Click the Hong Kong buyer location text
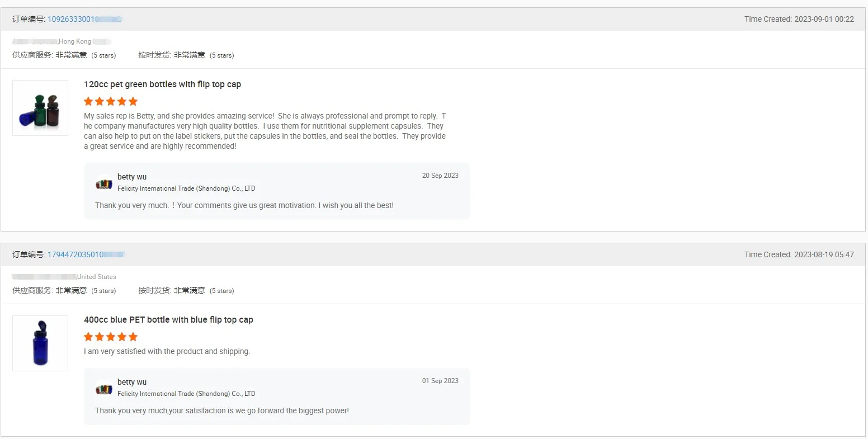The height and width of the screenshot is (439, 868). point(75,41)
